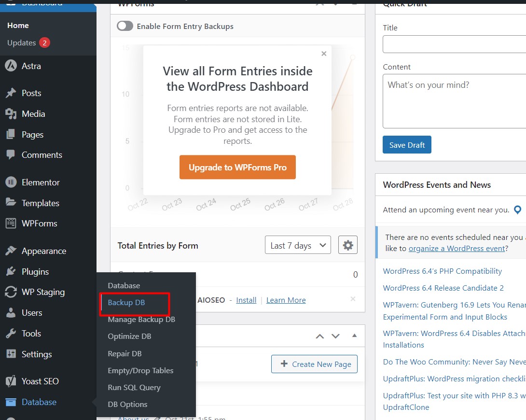Click the AIOSEO Install link
526x420 pixels.
pyautogui.click(x=246, y=300)
